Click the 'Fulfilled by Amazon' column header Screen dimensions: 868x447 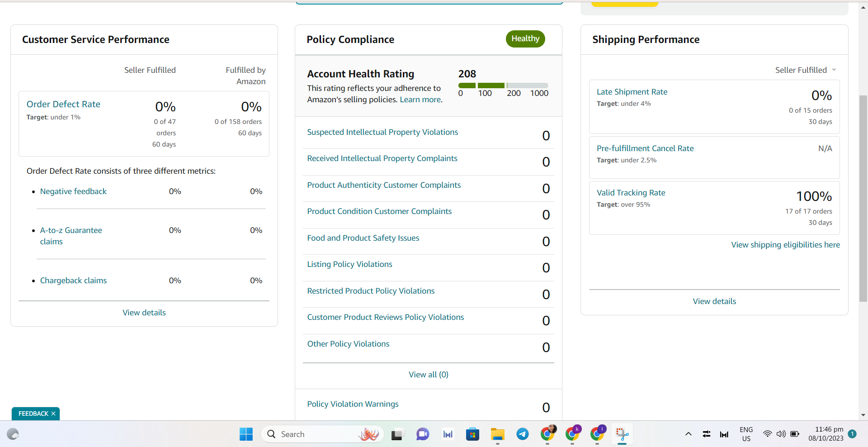tap(246, 76)
